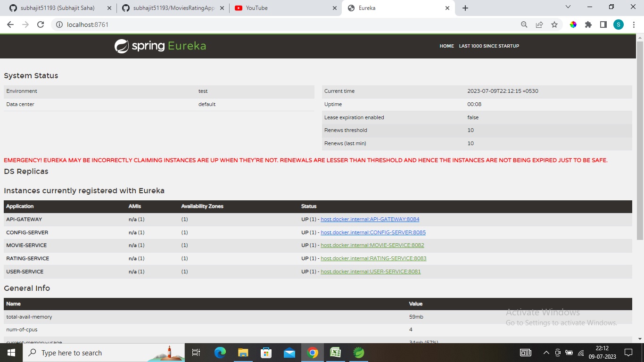Open Excel from the taskbar
Screen dimensions: 644x362
pos(336,353)
